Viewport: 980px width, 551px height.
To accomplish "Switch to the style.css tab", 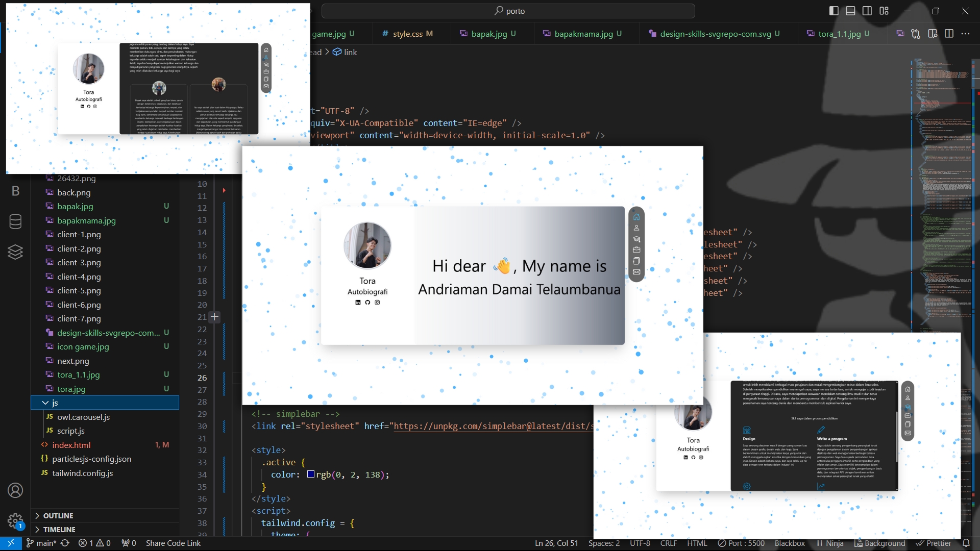I will [x=407, y=34].
